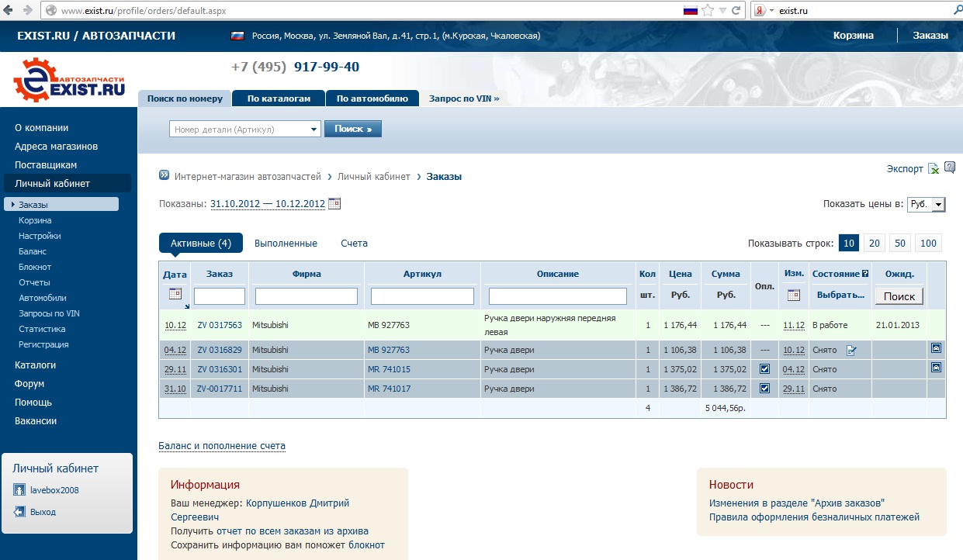Show 100 rows per page
963x560 pixels.
928,243
